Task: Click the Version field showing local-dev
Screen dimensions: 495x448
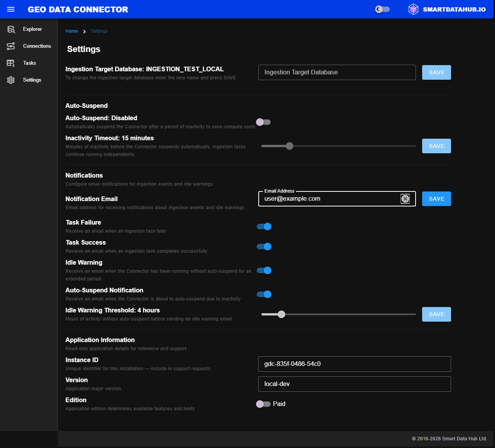Action: (354, 384)
